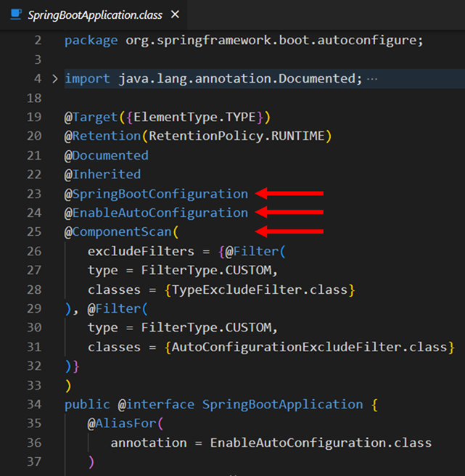Image resolution: width=465 pixels, height=476 pixels.
Task: Click the @Retention annotation
Action: pos(102,136)
